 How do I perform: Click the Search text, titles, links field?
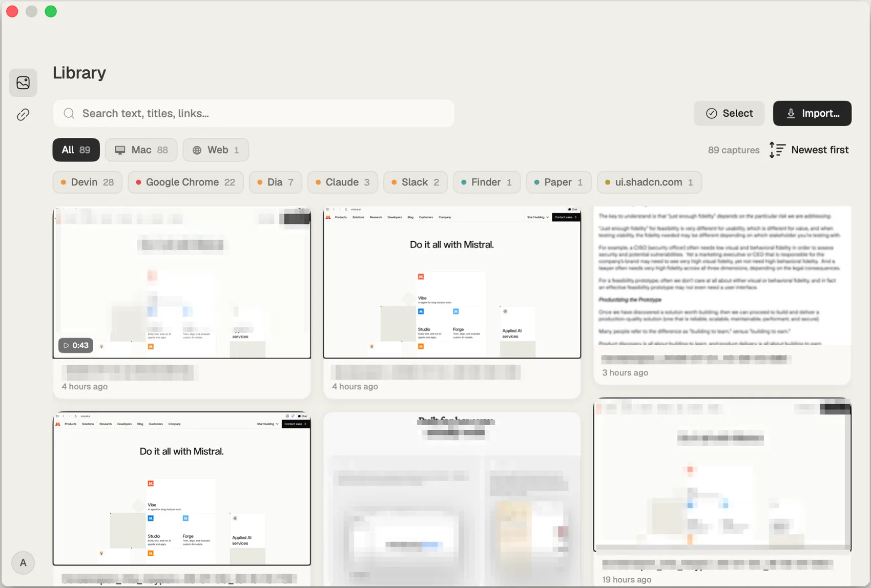(254, 113)
